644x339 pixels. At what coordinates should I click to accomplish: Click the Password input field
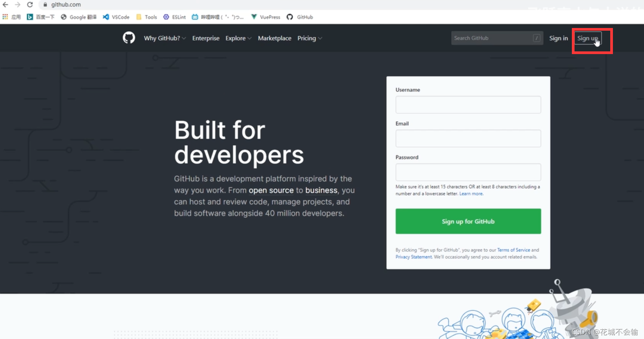point(468,172)
